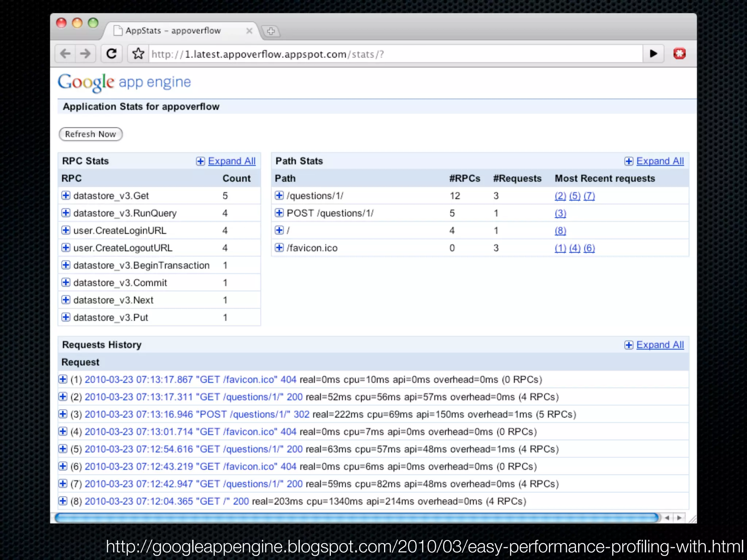Click the Google app engine logo
Screen dimensions: 747x560
pyautogui.click(x=124, y=82)
